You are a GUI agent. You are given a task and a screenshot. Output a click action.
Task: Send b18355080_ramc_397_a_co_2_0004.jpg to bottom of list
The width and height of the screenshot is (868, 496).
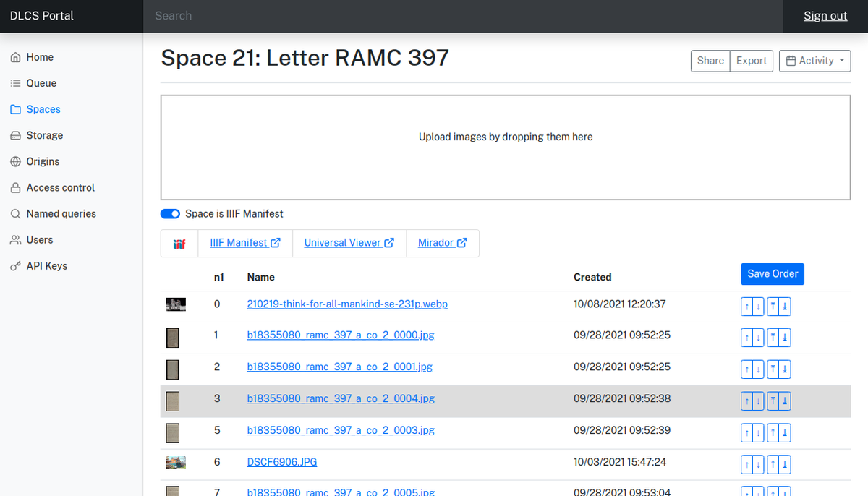[785, 401]
